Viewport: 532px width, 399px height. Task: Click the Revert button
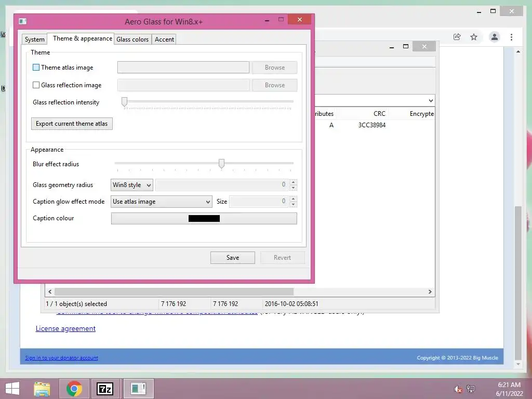pos(282,258)
